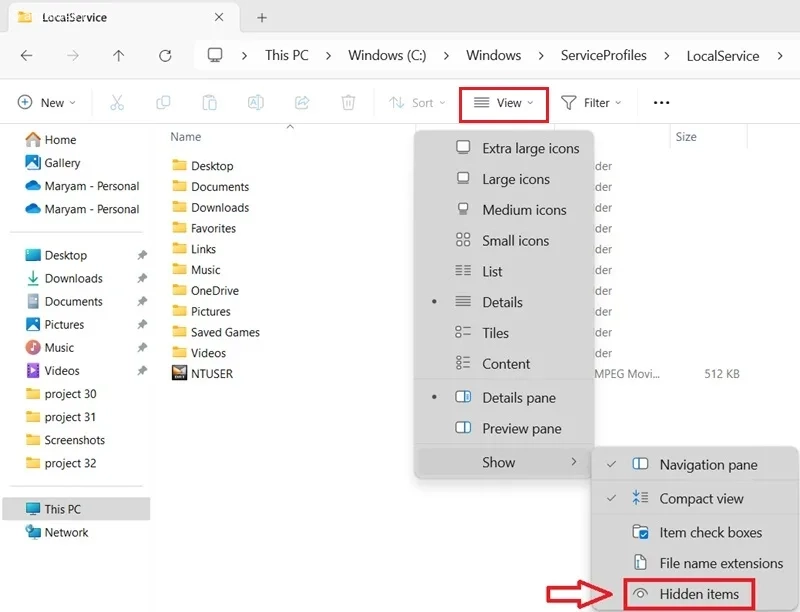The width and height of the screenshot is (800, 612).
Task: Click the Copy icon in toolbar
Action: point(163,103)
